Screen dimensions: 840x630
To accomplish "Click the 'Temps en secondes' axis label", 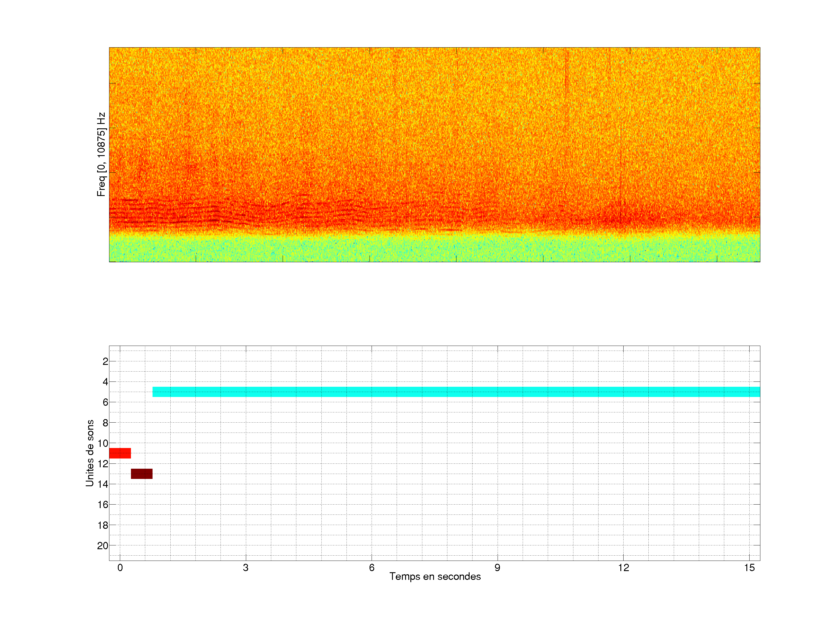I will pyautogui.click(x=435, y=576).
